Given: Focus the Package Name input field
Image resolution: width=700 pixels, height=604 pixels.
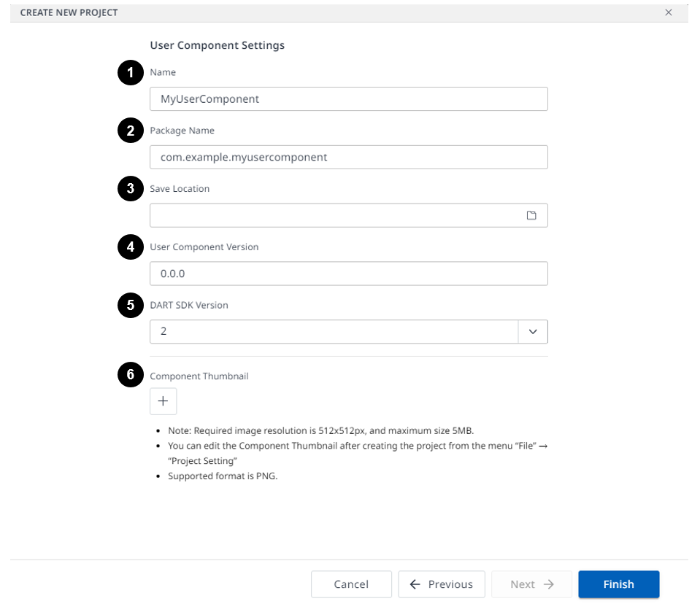Looking at the screenshot, I should point(349,157).
